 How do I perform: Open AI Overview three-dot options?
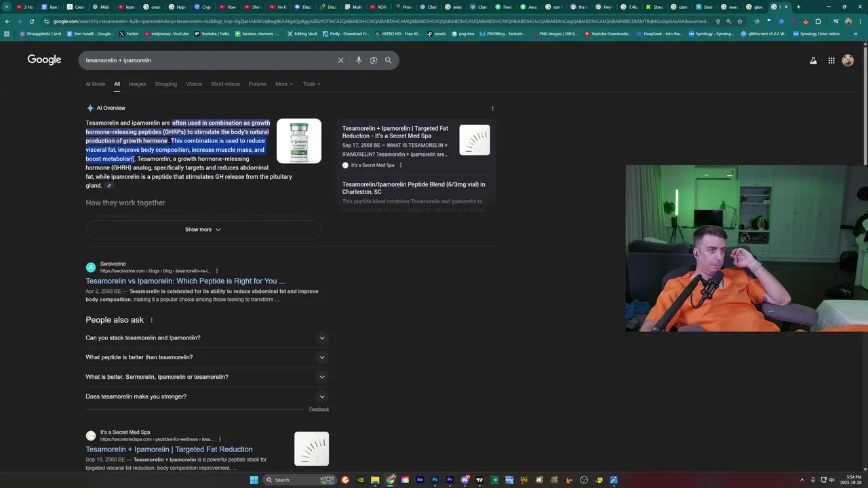coord(492,108)
